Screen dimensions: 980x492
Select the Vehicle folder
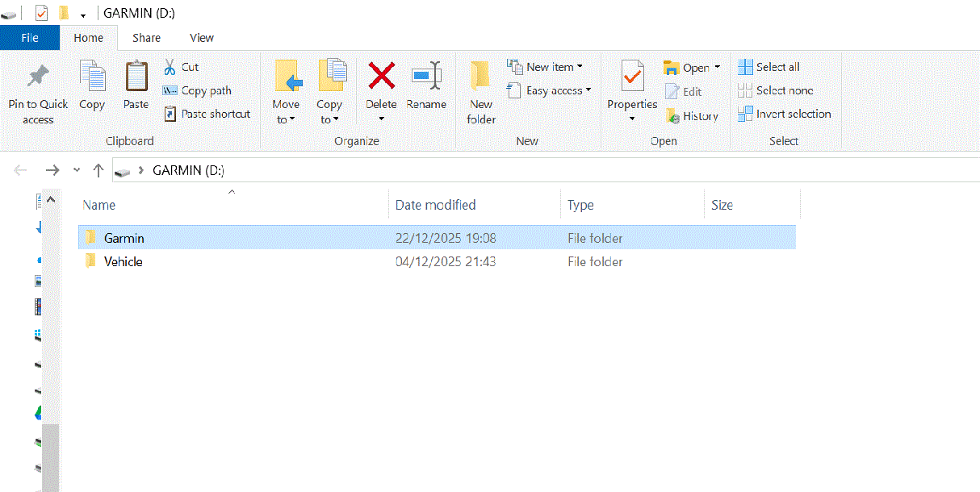coord(123,261)
